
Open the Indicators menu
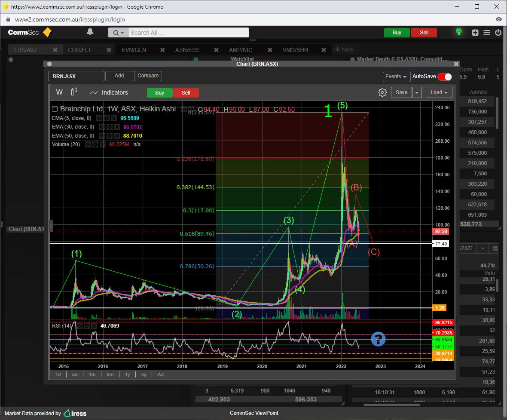(109, 92)
